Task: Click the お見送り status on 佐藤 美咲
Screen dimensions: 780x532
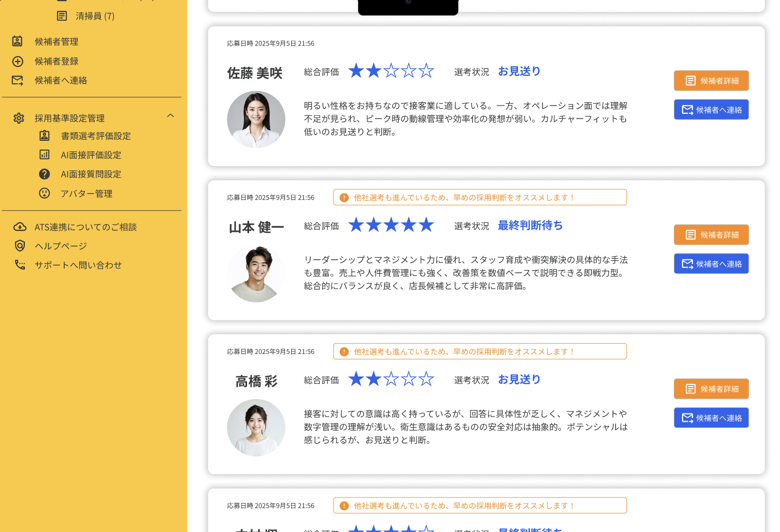Action: tap(518, 71)
